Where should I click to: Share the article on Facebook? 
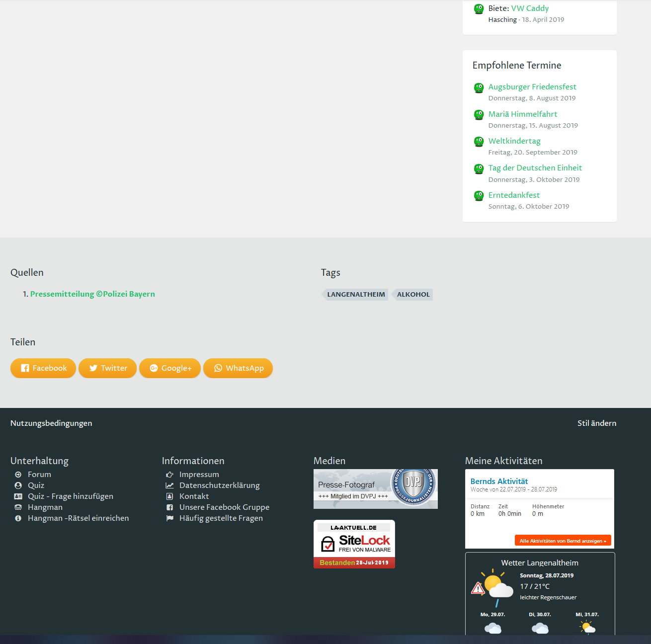43,368
